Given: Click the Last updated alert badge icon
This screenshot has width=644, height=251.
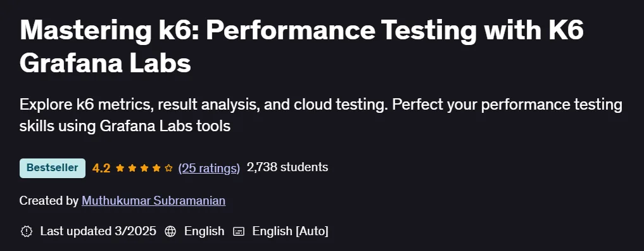Looking at the screenshot, I should (27, 231).
